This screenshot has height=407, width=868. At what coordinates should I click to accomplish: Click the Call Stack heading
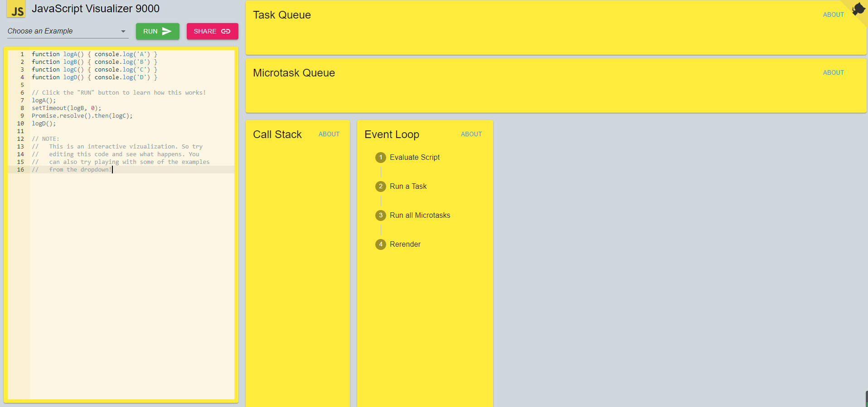[277, 134]
